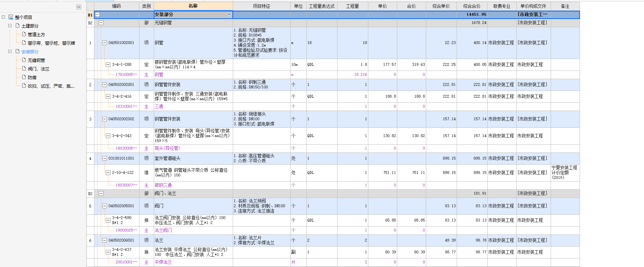
Task: Click material code 17010005 钢管 row
Action: pos(126,74)
